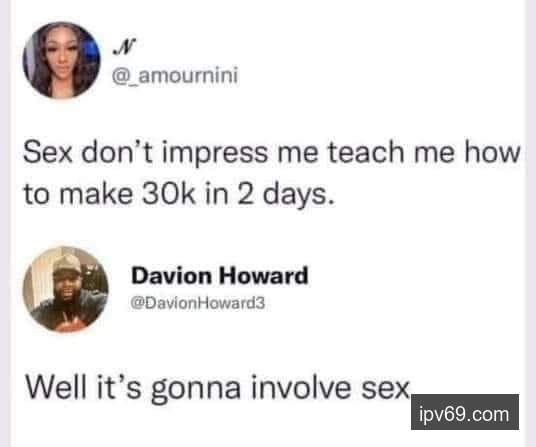Open the @_amournini profile picture

click(x=62, y=60)
